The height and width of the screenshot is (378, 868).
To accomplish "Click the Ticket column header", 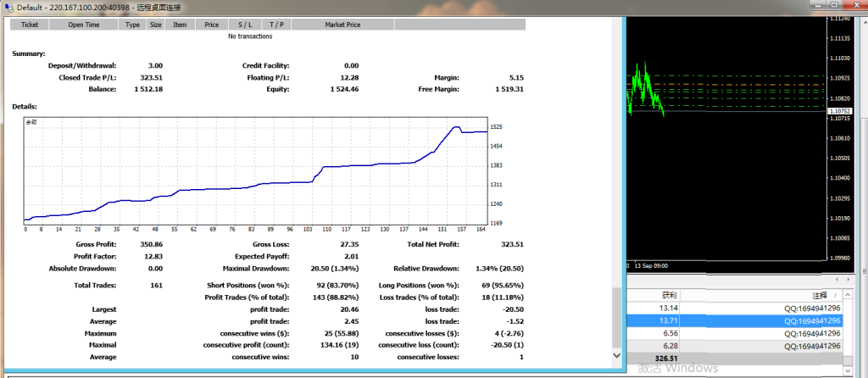I will click(x=29, y=25).
